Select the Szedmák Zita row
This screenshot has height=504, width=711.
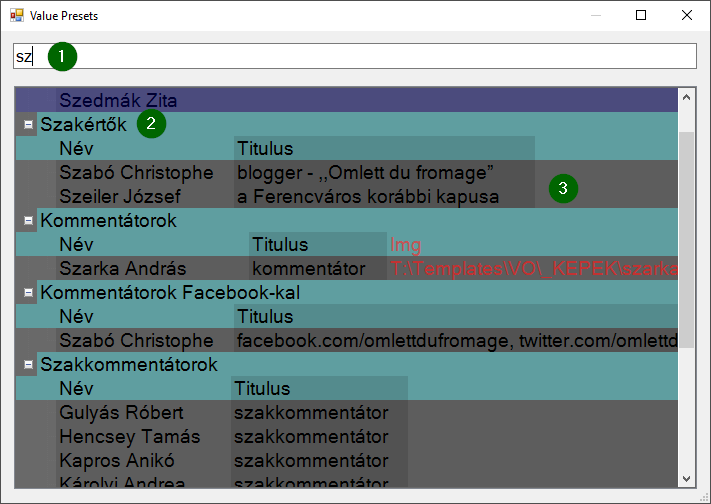pos(125,101)
